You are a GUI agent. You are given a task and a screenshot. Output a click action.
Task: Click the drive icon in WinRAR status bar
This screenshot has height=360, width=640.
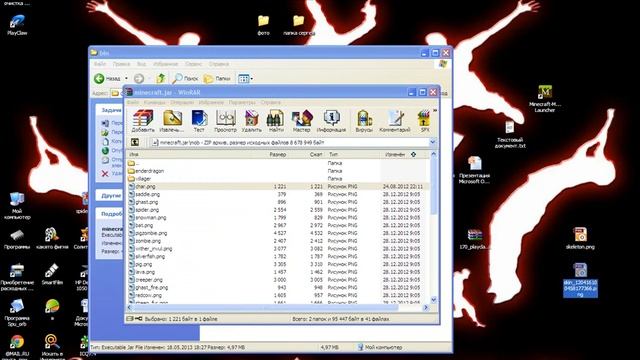click(x=130, y=318)
